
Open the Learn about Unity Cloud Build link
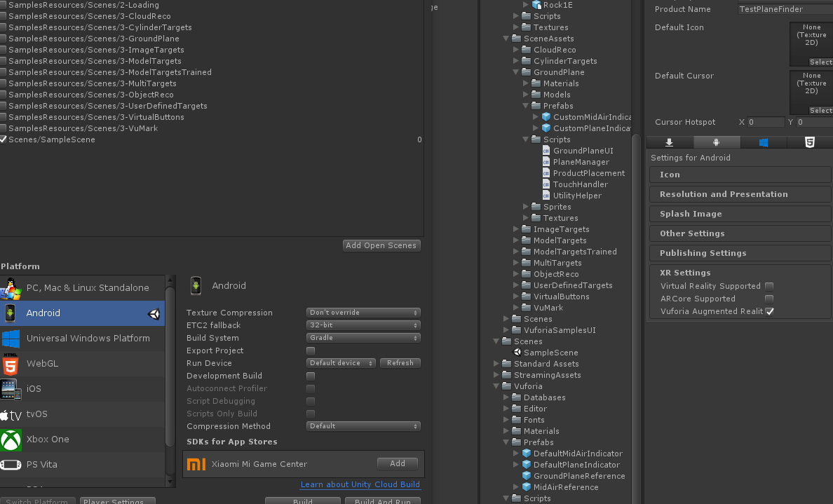click(x=360, y=484)
